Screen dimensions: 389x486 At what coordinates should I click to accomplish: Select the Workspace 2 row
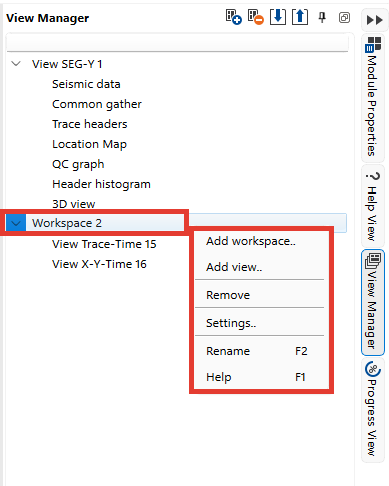pyautogui.click(x=177, y=223)
